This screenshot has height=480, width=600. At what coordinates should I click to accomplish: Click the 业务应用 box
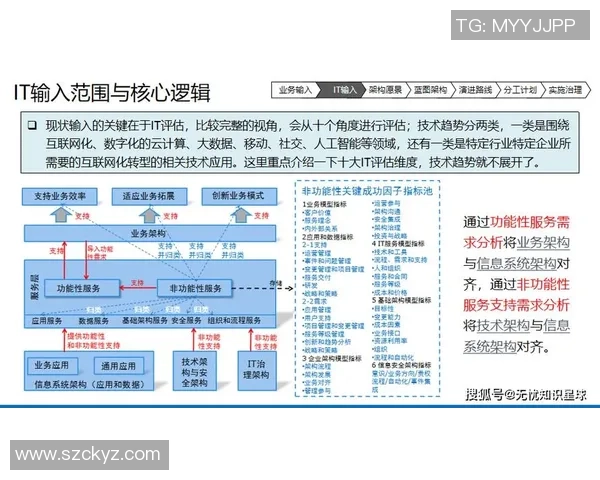click(53, 366)
